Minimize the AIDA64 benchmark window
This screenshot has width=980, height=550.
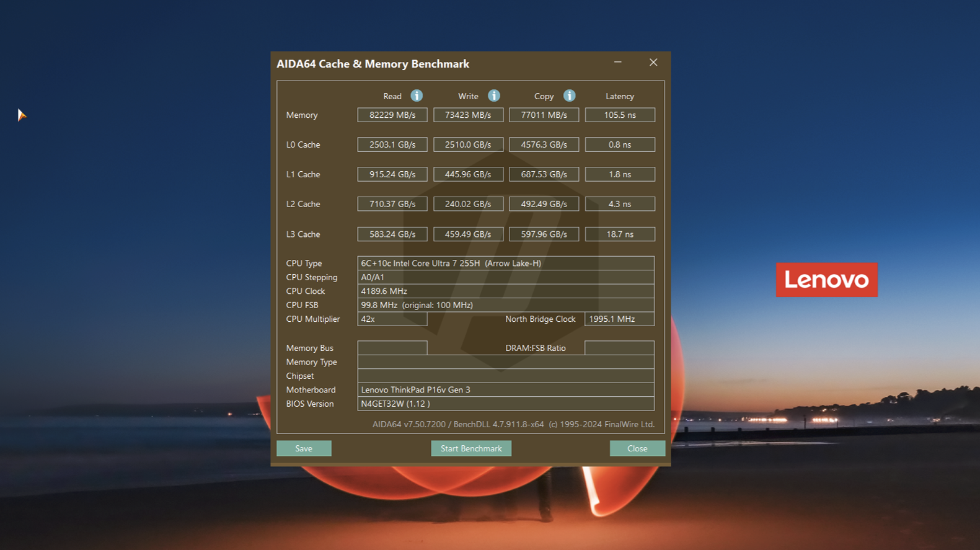(617, 63)
